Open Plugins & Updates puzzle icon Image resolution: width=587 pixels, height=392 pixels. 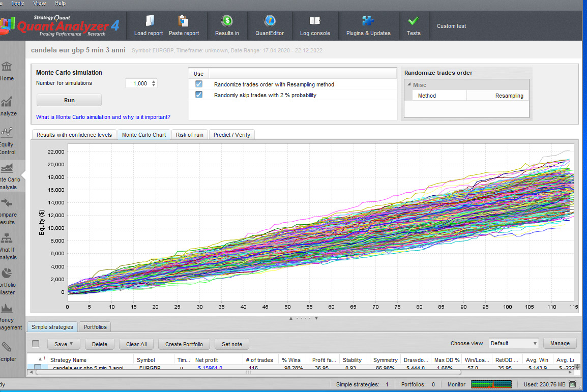[368, 21]
